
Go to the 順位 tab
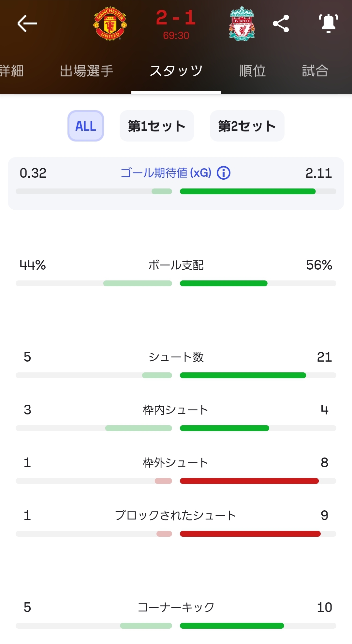coord(253,71)
